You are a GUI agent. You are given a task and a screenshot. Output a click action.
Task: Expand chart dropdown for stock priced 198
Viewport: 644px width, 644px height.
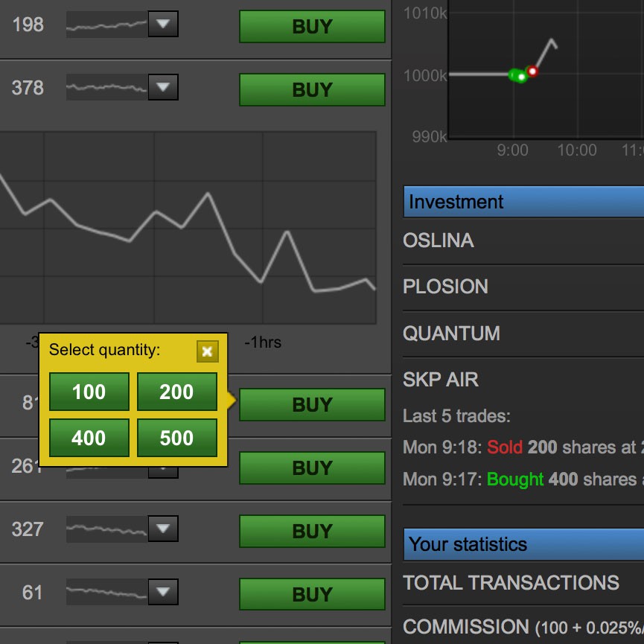(163, 25)
